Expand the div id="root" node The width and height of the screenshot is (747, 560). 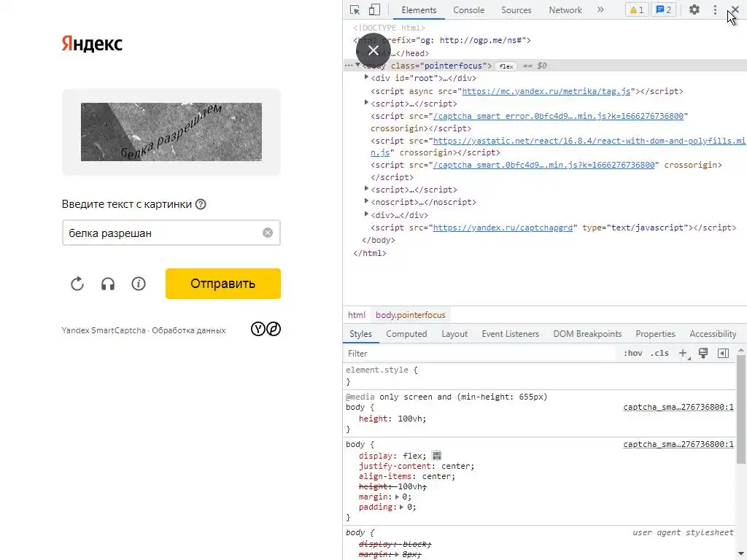(366, 77)
